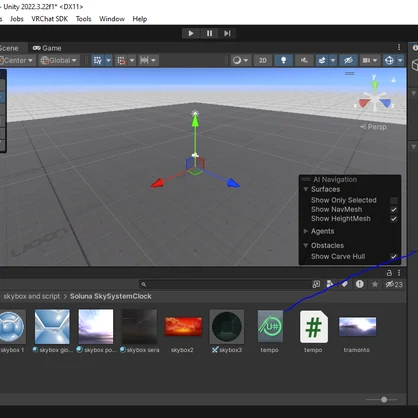418x418 pixels.
Task: Filter Project assets by type icon
Action: [x=330, y=284]
